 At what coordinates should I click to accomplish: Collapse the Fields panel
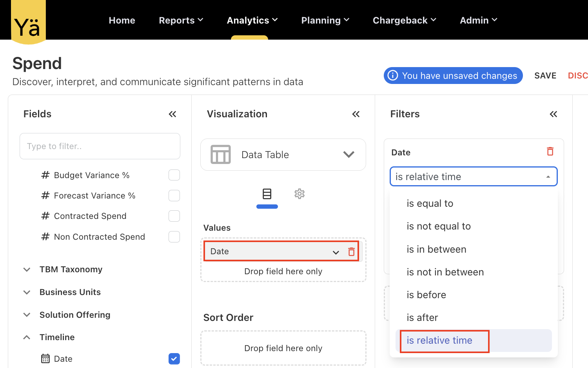click(172, 114)
